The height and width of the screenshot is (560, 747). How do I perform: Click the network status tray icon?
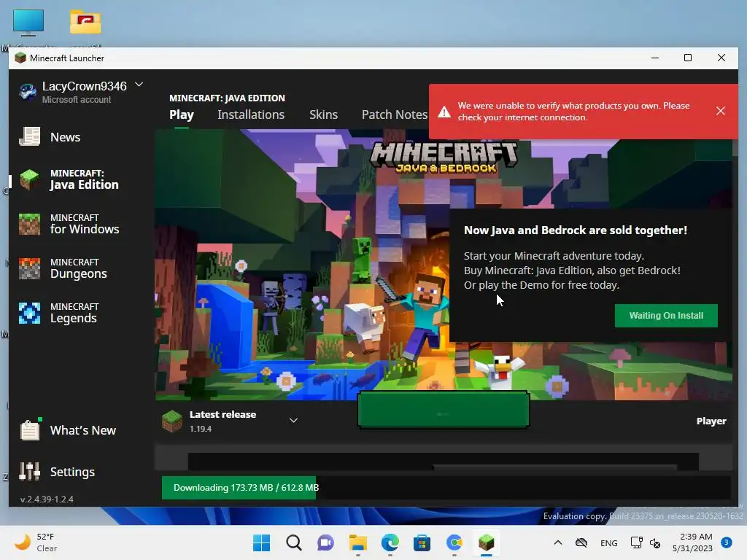coord(636,542)
